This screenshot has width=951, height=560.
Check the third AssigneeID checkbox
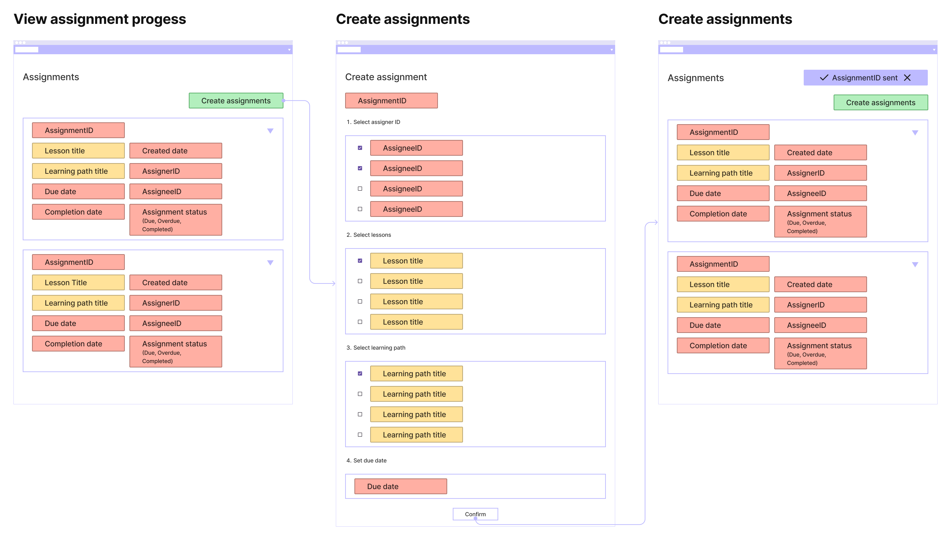360,189
